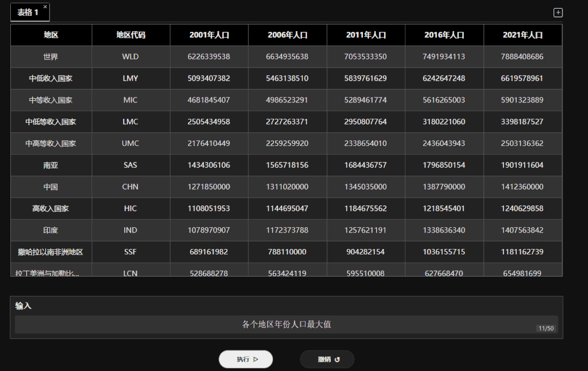Click the LMY code cell
The height and width of the screenshot is (371, 588).
(130, 78)
